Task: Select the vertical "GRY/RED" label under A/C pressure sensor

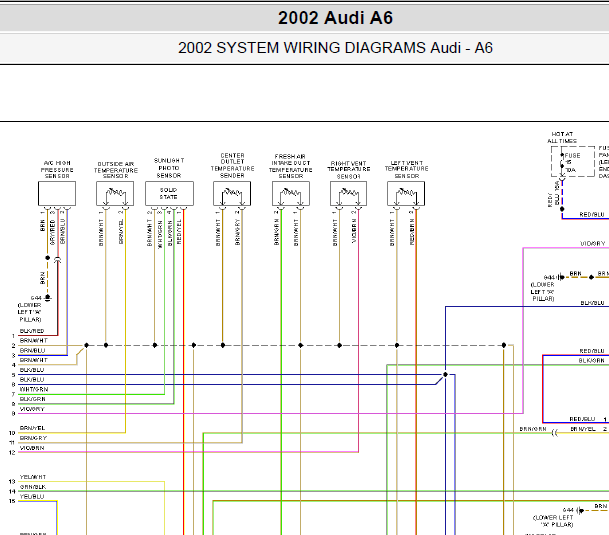Action: pos(52,232)
